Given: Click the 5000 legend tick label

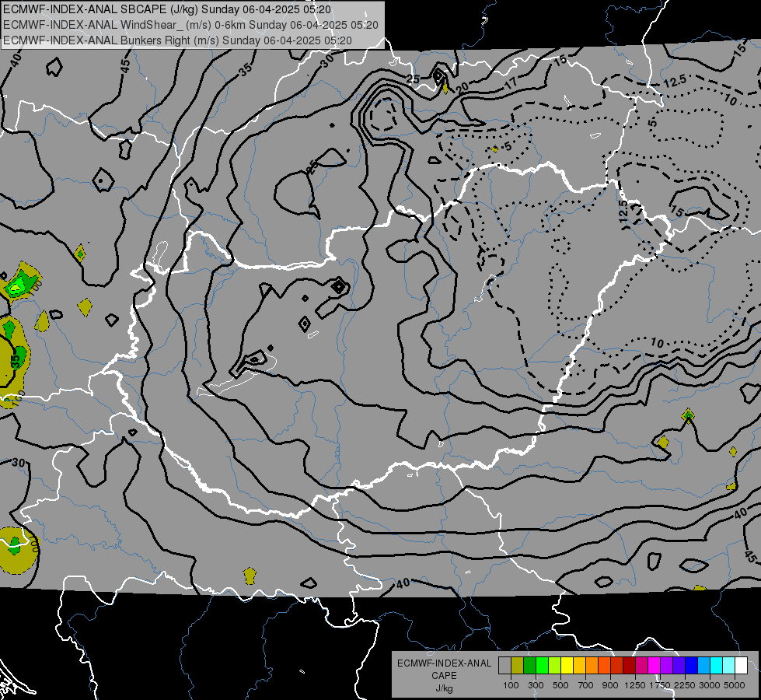Looking at the screenshot, I should click(735, 685).
